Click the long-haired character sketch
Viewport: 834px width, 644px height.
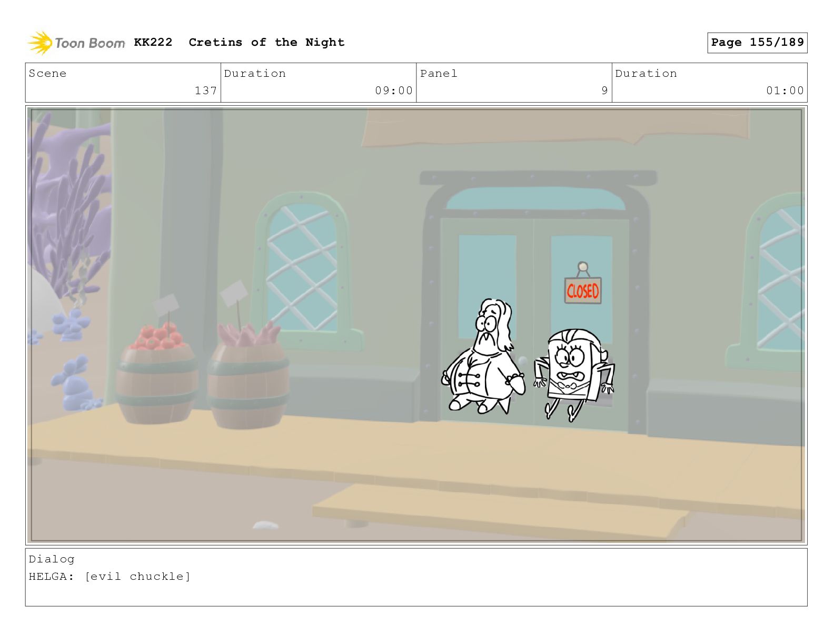click(483, 357)
